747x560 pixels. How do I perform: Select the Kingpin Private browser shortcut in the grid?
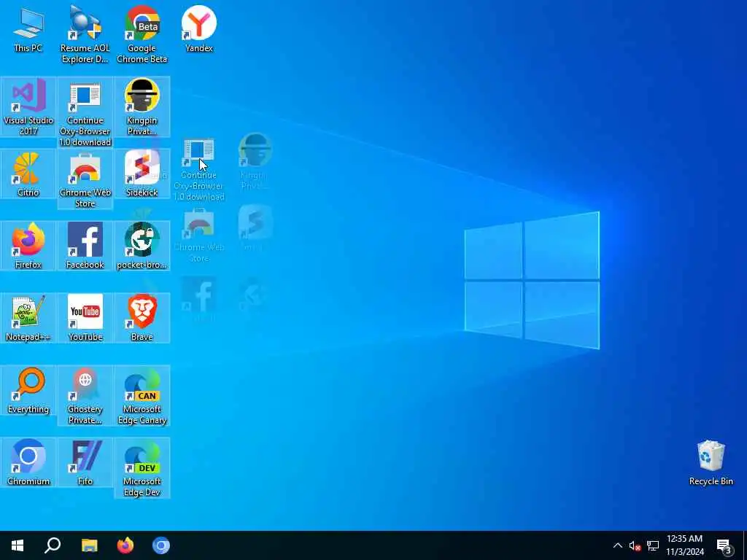142,106
